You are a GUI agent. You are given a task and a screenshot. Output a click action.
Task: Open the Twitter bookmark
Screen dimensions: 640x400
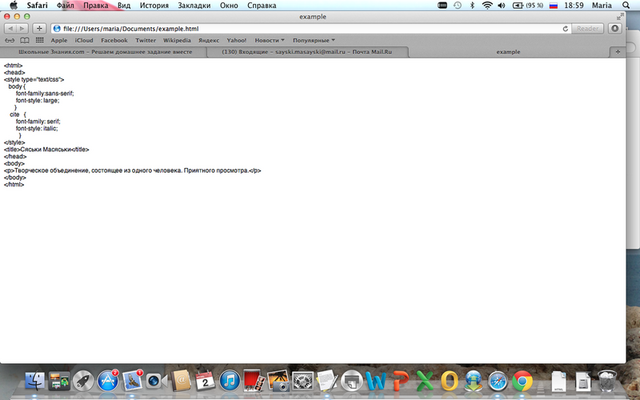(146, 40)
